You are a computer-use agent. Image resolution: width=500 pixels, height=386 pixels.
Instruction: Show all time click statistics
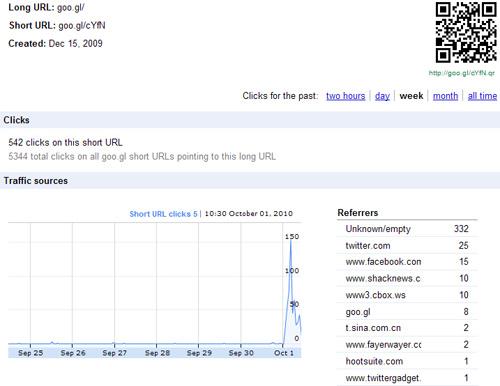(x=482, y=96)
